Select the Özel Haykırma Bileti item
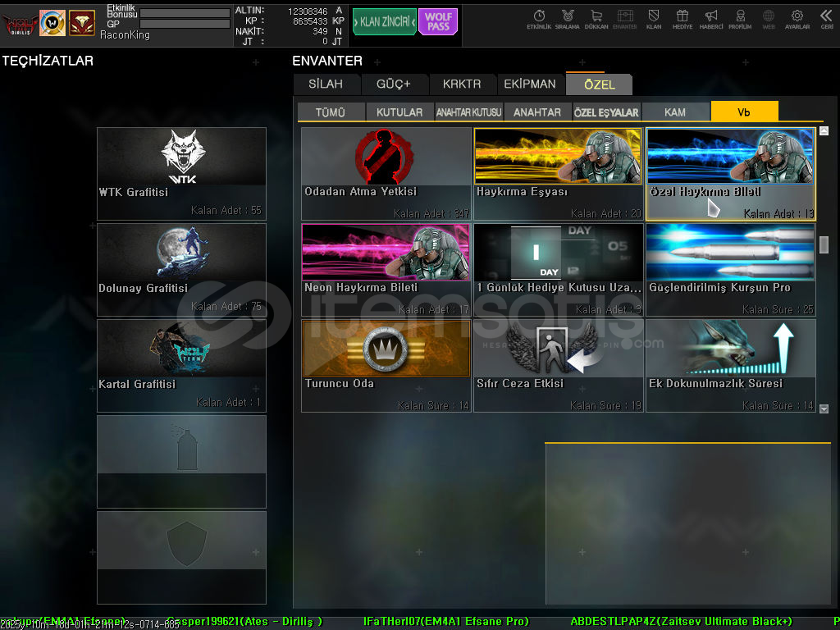 click(731, 174)
